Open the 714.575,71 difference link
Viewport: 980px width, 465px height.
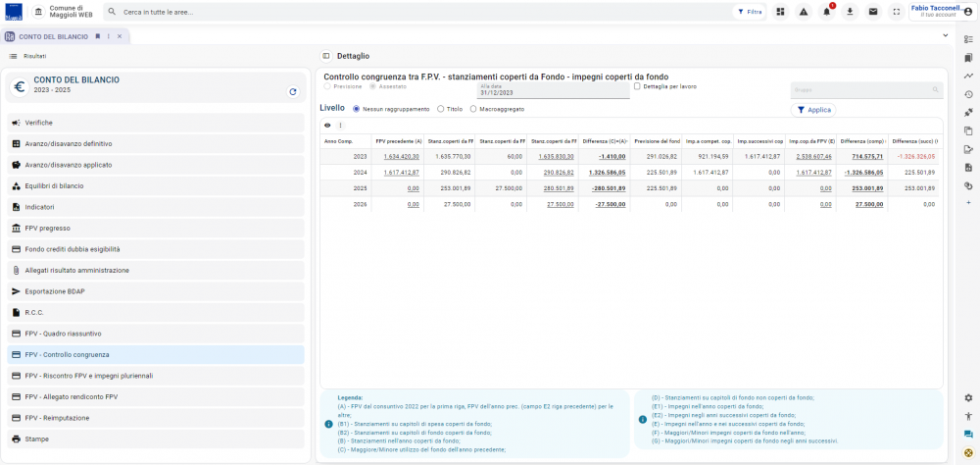click(x=865, y=156)
